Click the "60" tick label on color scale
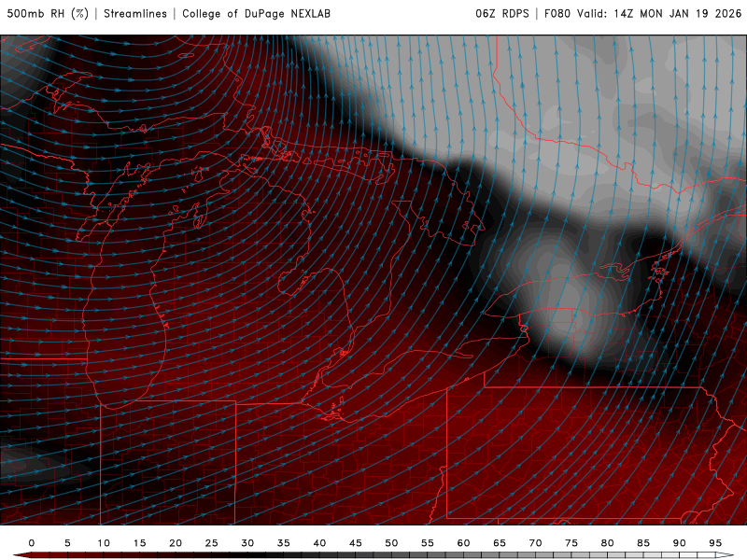 tap(463, 543)
